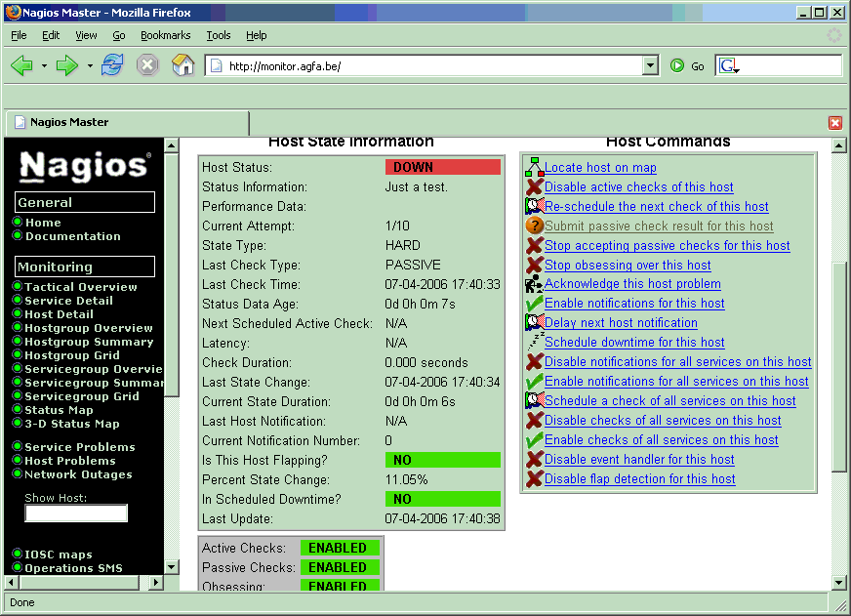This screenshot has height=616, width=851.
Task: View Host Problems from the sidebar
Action: point(70,460)
